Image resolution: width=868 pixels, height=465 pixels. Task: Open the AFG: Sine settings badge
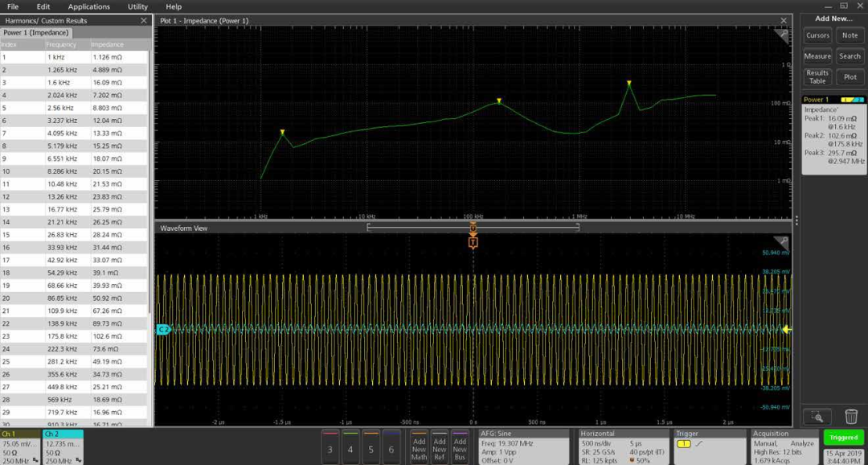(x=524, y=446)
